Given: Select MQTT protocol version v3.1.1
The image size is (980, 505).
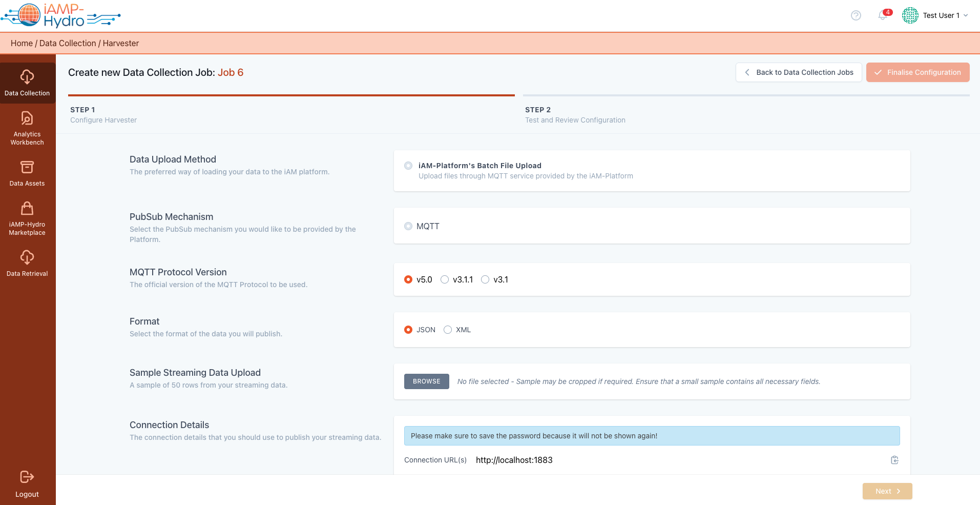Looking at the screenshot, I should (445, 279).
